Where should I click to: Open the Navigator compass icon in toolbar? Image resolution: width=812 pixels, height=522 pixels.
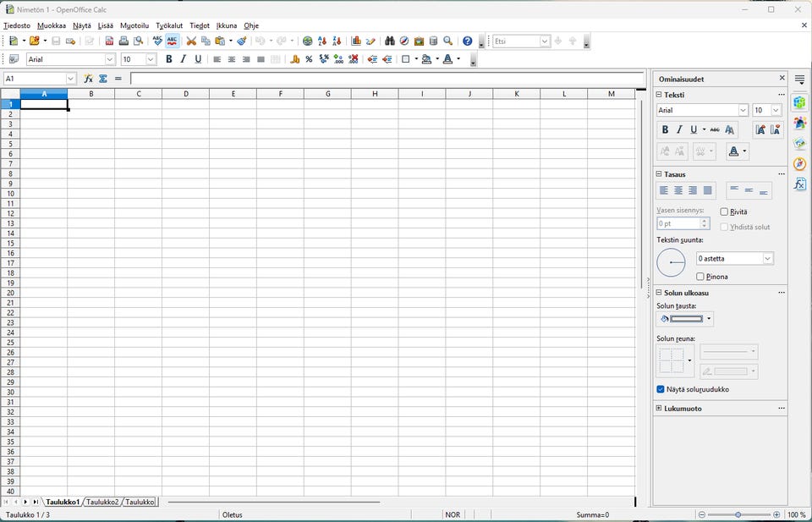click(404, 41)
